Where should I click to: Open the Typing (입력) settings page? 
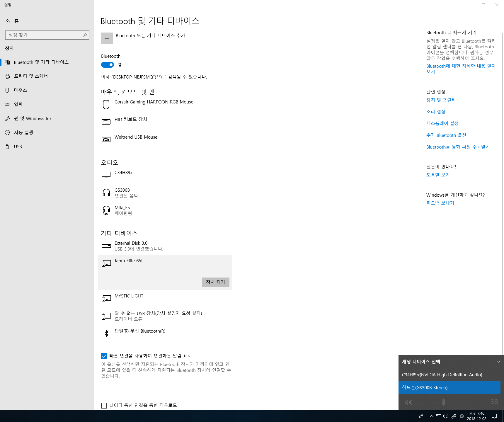click(x=47, y=104)
